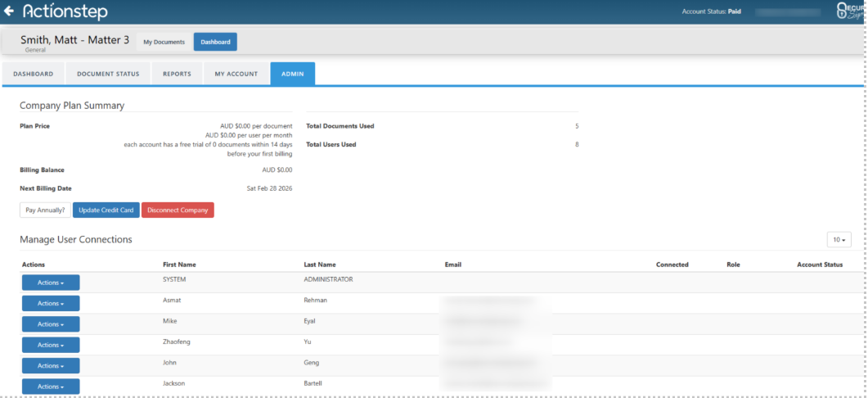Switch to the DOCUMENT STATUS tab
The image size is (868, 398).
pyautogui.click(x=108, y=74)
